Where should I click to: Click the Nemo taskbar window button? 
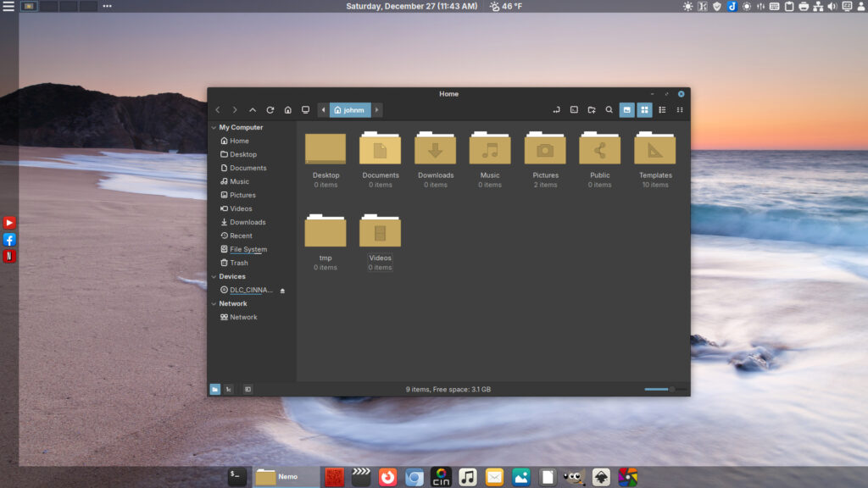click(287, 477)
